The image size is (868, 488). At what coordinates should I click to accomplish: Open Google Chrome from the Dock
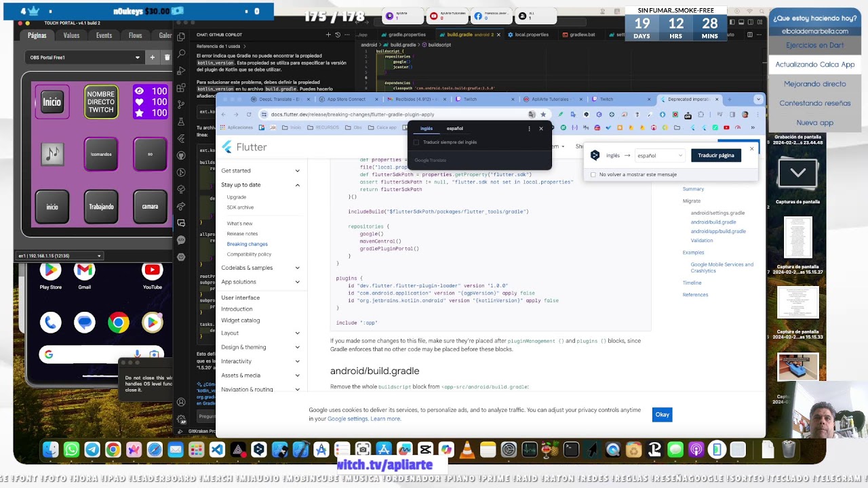click(113, 449)
